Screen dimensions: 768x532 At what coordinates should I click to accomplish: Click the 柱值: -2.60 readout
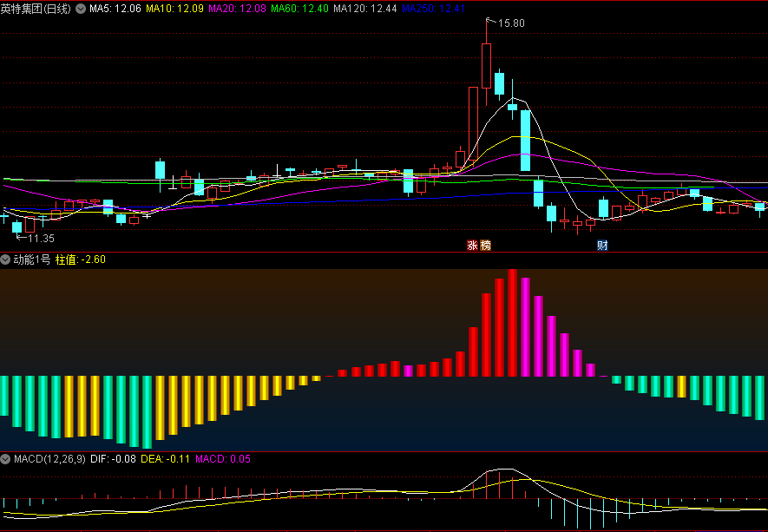coord(81,259)
